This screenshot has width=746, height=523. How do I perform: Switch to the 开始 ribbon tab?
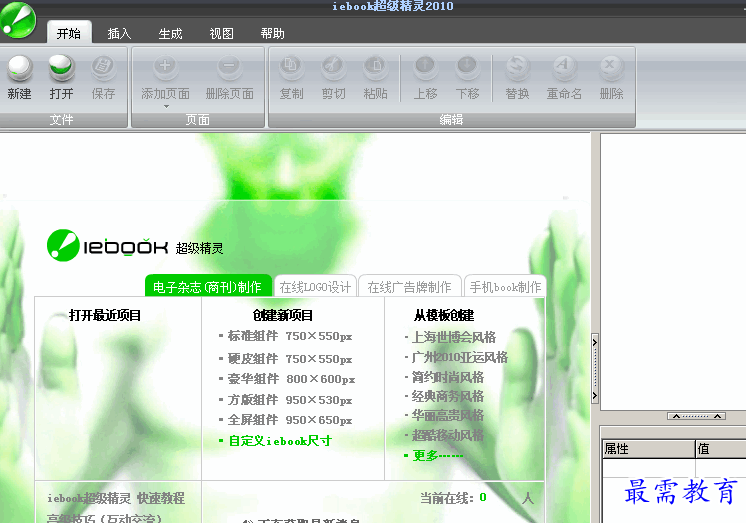(69, 33)
